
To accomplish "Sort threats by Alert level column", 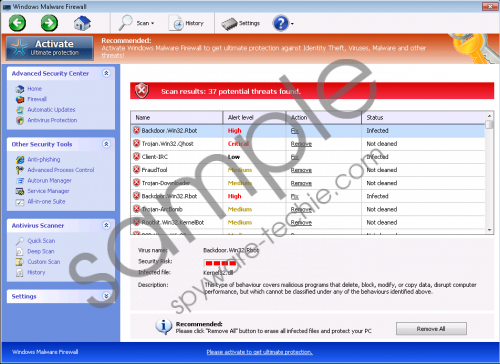I will coord(254,117).
